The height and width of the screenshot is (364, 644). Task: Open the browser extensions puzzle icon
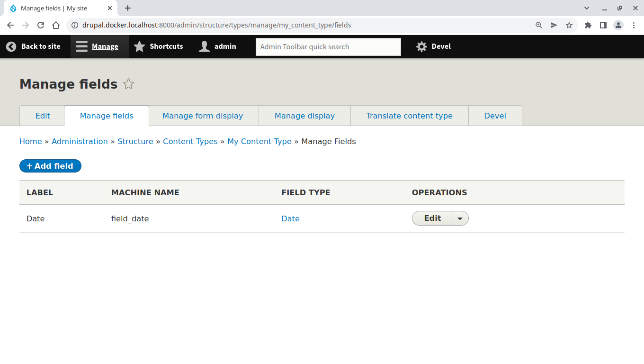(588, 25)
